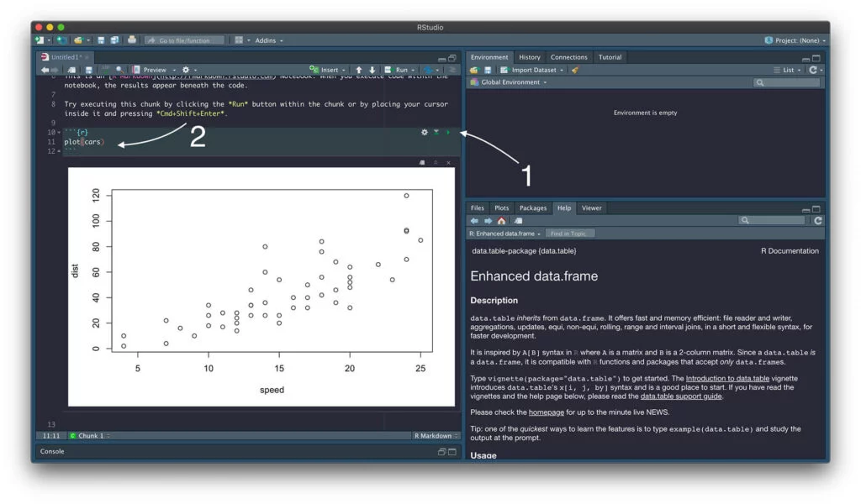Image resolution: width=861 pixels, height=504 pixels.
Task: Open the Introduction to data.table link
Action: (727, 378)
